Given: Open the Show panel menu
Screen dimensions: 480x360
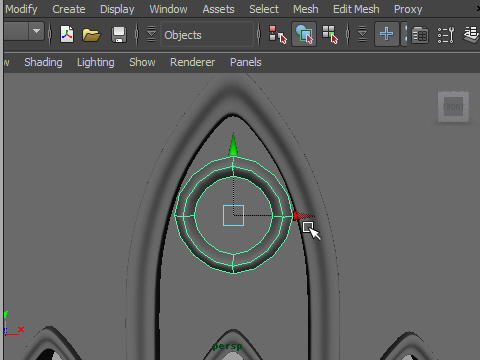Looking at the screenshot, I should tap(142, 62).
